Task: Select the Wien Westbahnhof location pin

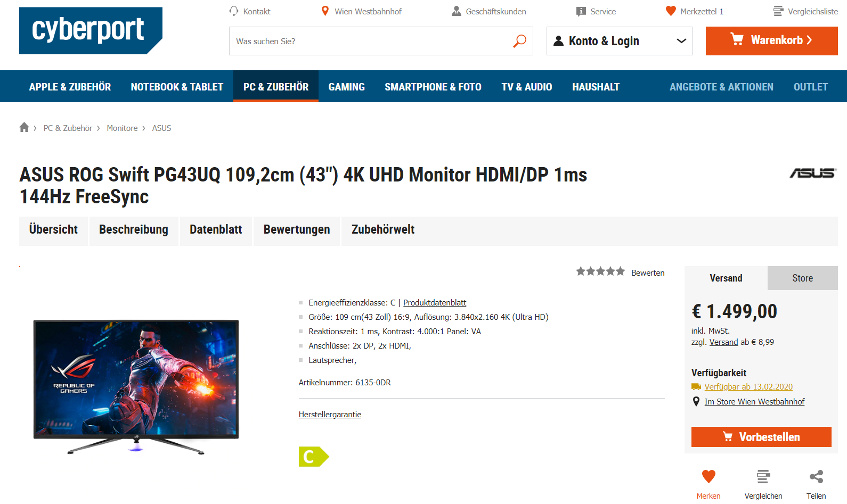Action: tap(325, 11)
